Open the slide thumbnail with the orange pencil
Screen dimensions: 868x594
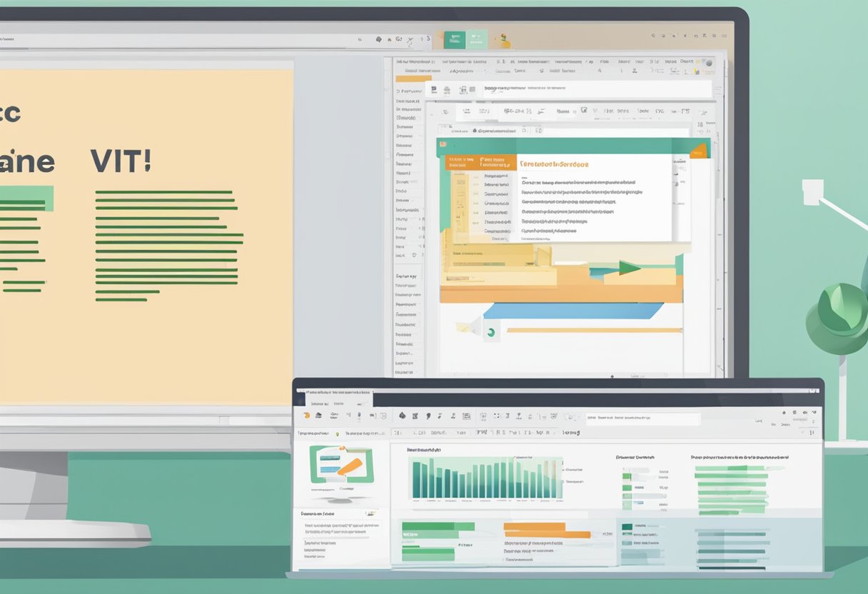(x=340, y=468)
